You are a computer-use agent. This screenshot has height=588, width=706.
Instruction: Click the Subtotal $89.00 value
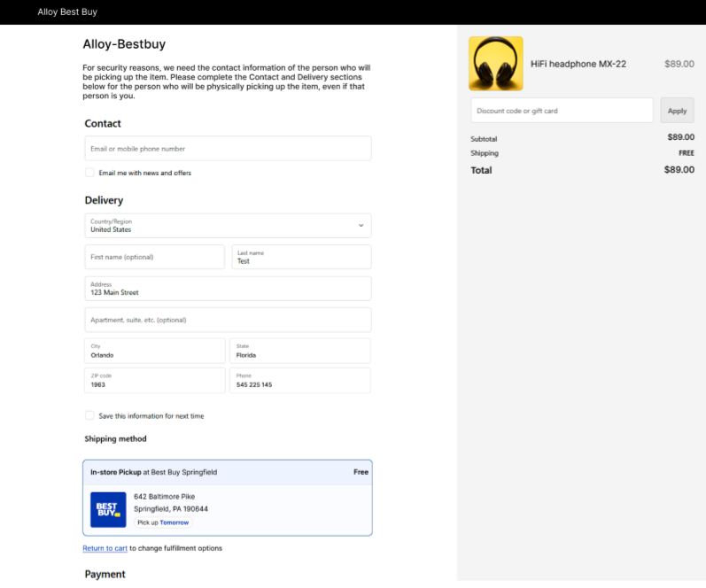coord(681,137)
